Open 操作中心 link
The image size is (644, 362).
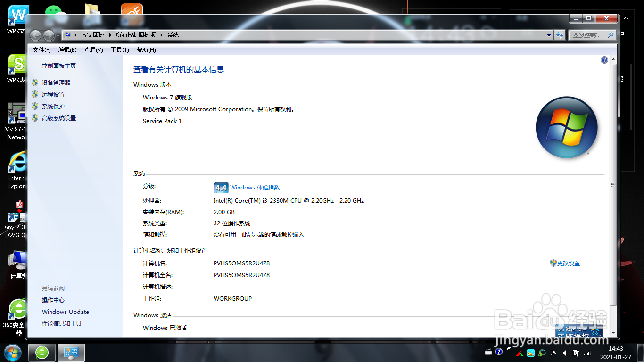[53, 300]
